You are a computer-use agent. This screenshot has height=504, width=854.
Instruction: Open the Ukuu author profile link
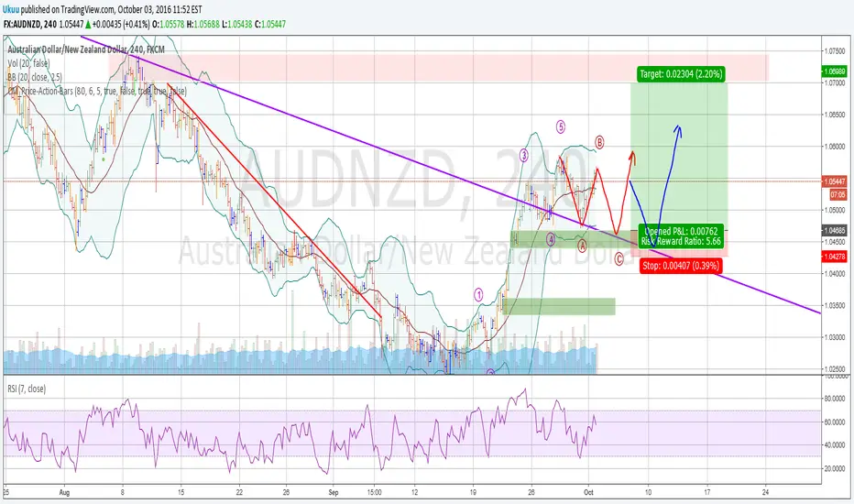11,9
